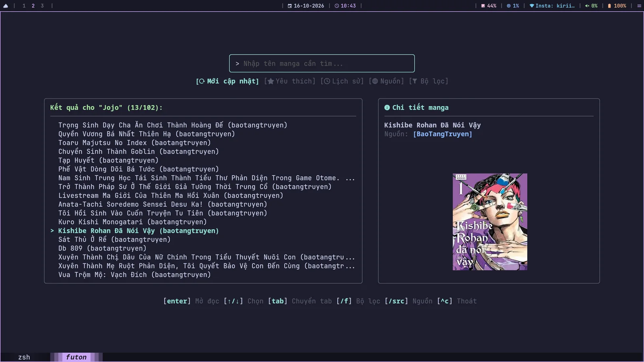Click the [/src] Nguồn shortcut hint
644x362 pixels.
(x=409, y=301)
